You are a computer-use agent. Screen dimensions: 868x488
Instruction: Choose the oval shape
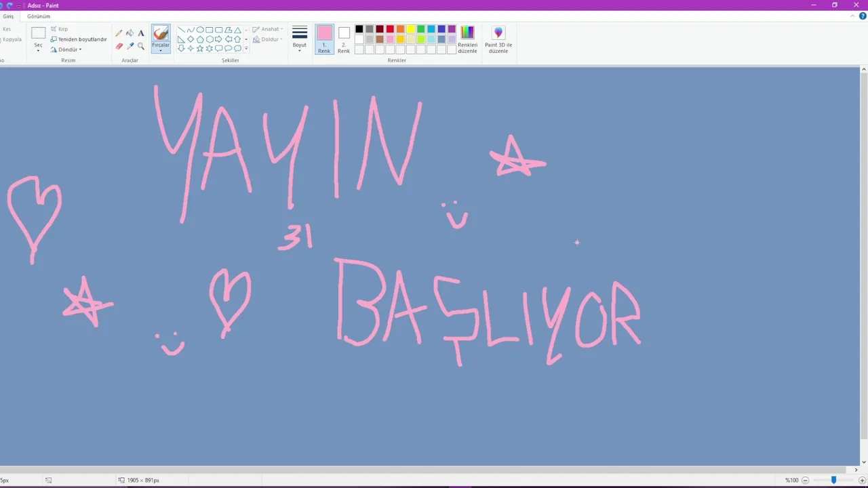[x=200, y=30]
